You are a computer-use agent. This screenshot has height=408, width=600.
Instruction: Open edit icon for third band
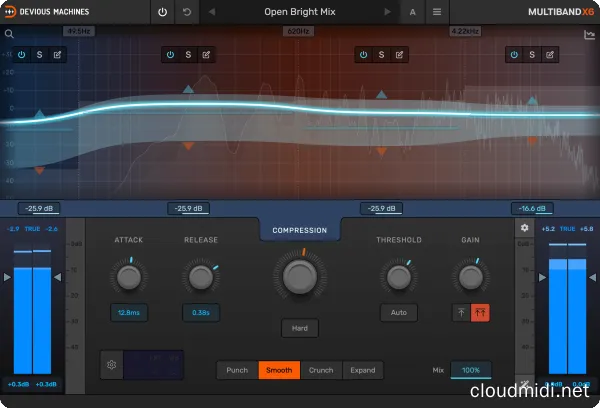pos(398,55)
